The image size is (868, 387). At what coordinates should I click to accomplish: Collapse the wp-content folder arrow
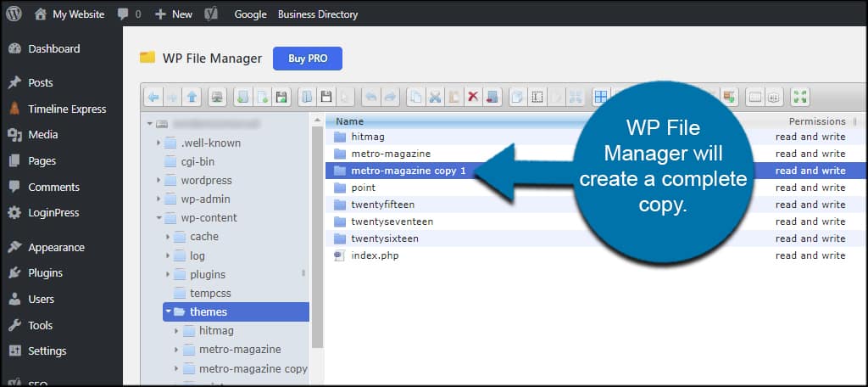tap(159, 218)
